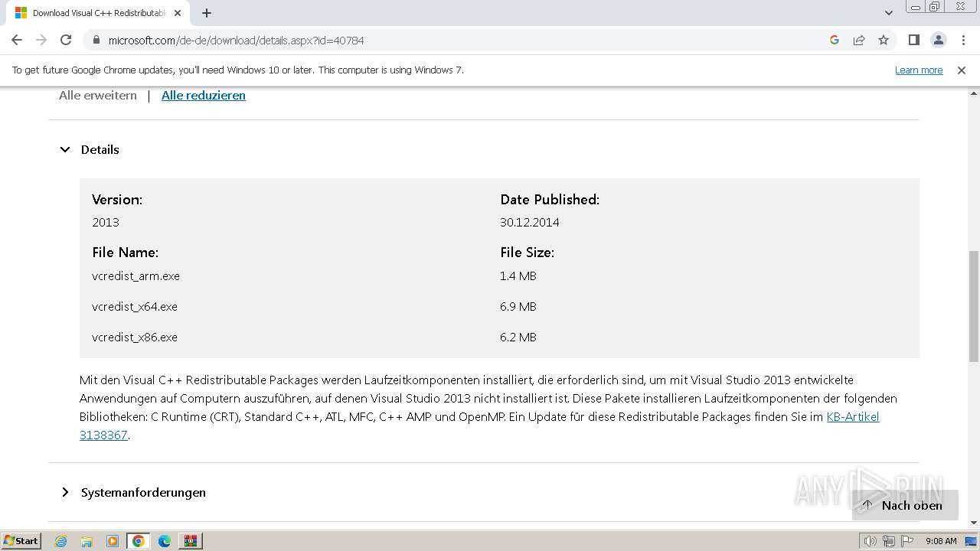The height and width of the screenshot is (551, 980).
Task: Open a new browser tab
Action: [207, 13]
